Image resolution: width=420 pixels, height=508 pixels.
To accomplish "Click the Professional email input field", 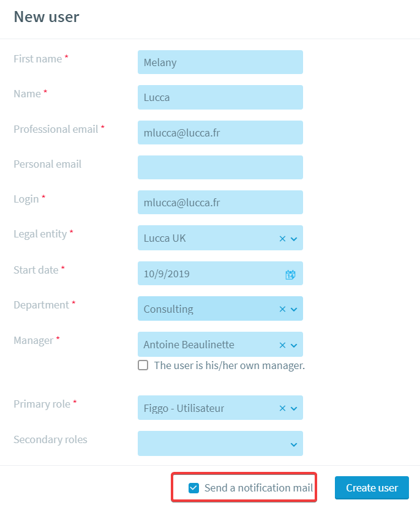I will pos(220,132).
